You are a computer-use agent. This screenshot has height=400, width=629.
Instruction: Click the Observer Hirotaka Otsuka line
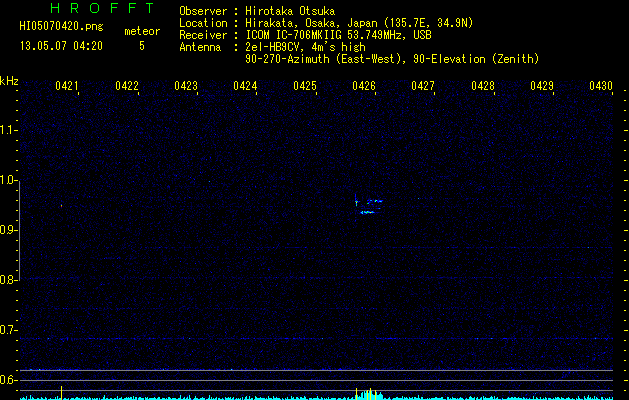click(257, 11)
